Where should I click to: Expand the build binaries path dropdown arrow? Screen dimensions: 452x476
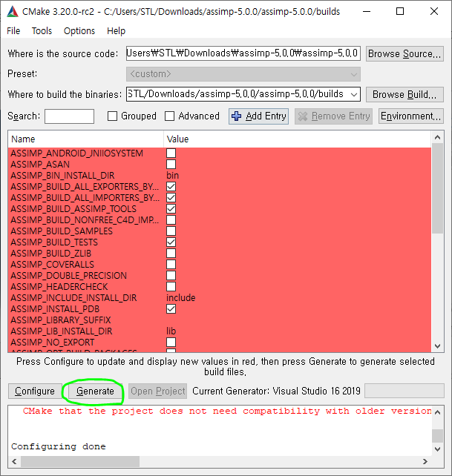tap(354, 94)
